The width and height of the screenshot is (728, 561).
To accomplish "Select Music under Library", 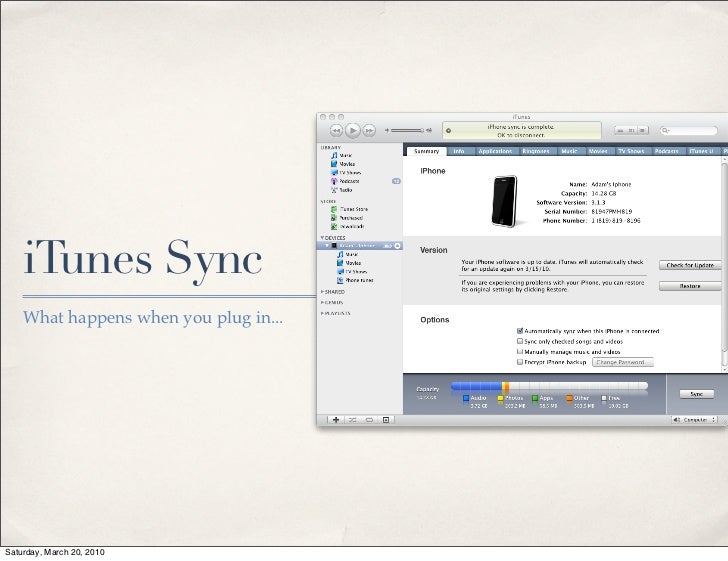I will pyautogui.click(x=341, y=156).
